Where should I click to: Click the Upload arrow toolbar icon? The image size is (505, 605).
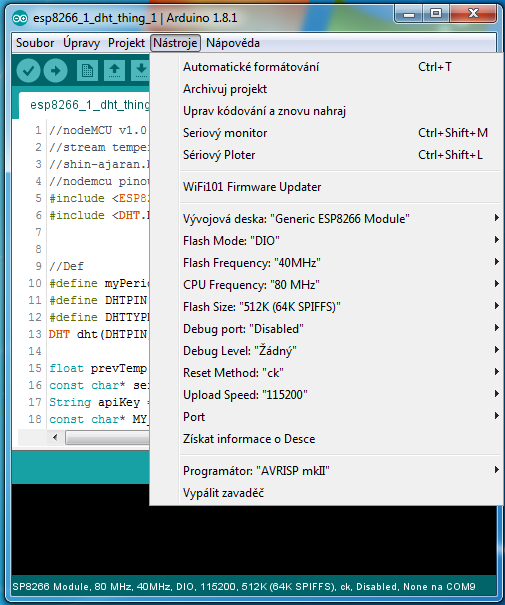tap(56, 71)
